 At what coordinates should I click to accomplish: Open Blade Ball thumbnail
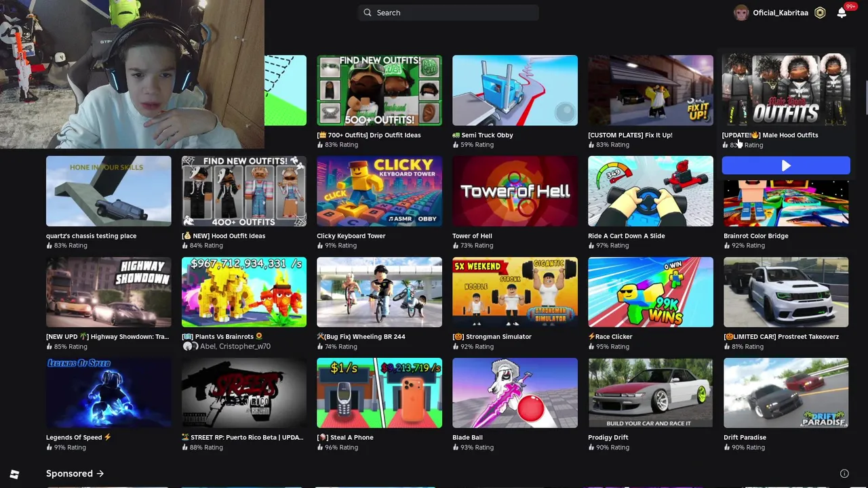point(515,393)
